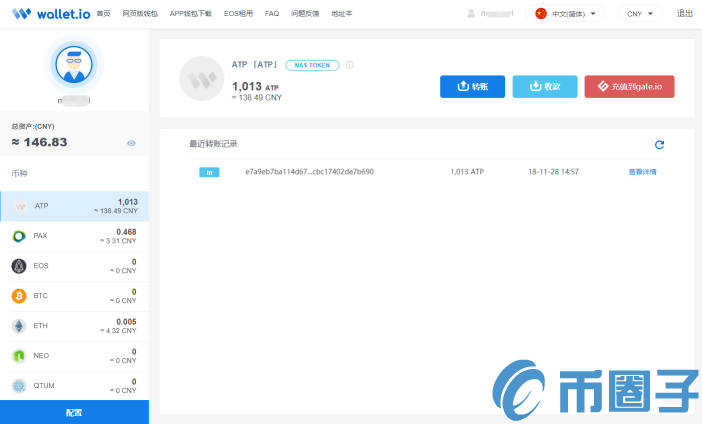This screenshot has height=424, width=702.
Task: Open EOS租用 menu item
Action: click(x=238, y=14)
